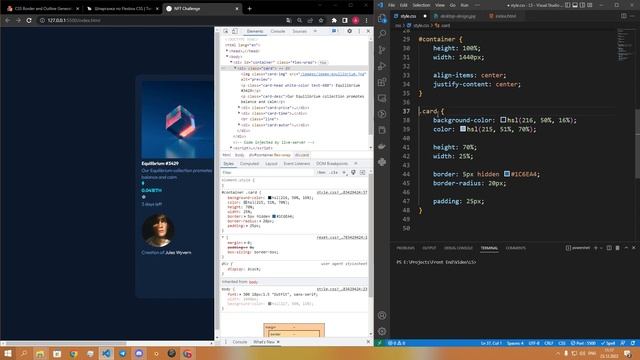Open background-color swatch on line 38
The height and width of the screenshot is (360, 640).
503,120
